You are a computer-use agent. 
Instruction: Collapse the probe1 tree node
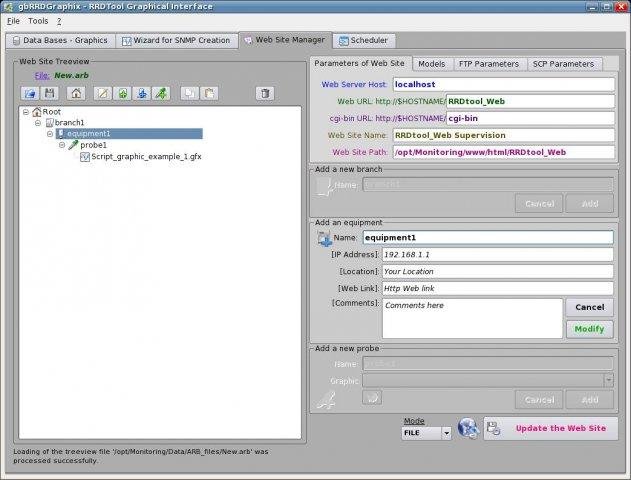62,145
